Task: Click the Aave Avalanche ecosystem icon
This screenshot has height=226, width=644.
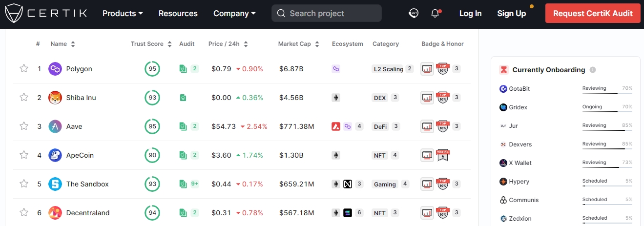Action: [336, 126]
